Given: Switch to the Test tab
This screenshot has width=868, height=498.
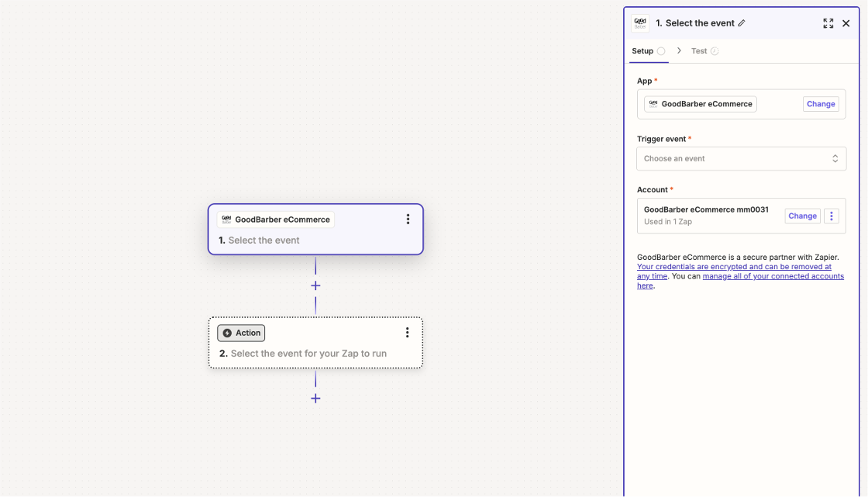Looking at the screenshot, I should point(699,51).
